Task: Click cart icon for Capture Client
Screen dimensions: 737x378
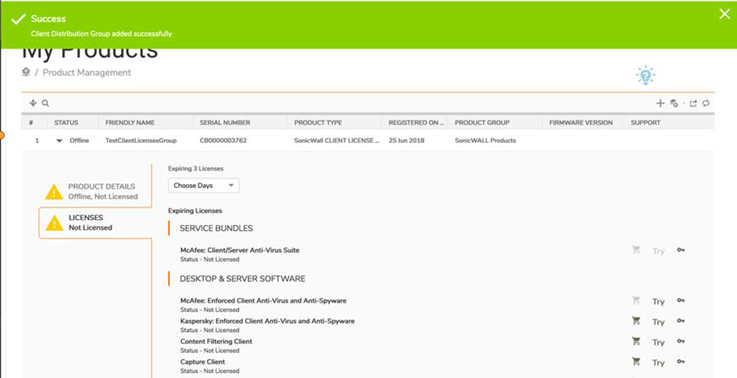Action: point(636,361)
